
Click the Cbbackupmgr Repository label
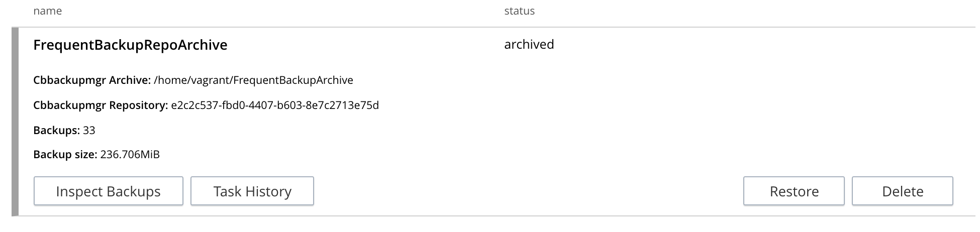101,105
